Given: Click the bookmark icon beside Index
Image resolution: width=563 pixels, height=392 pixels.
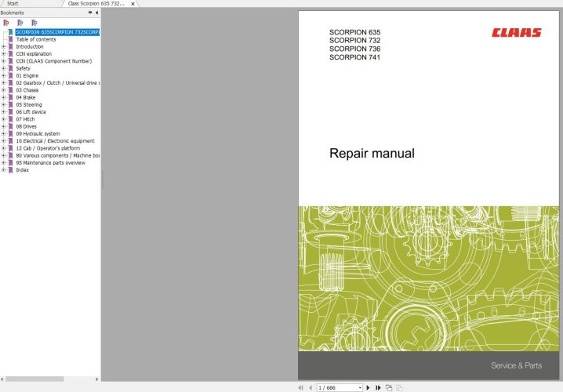Looking at the screenshot, I should [11, 170].
